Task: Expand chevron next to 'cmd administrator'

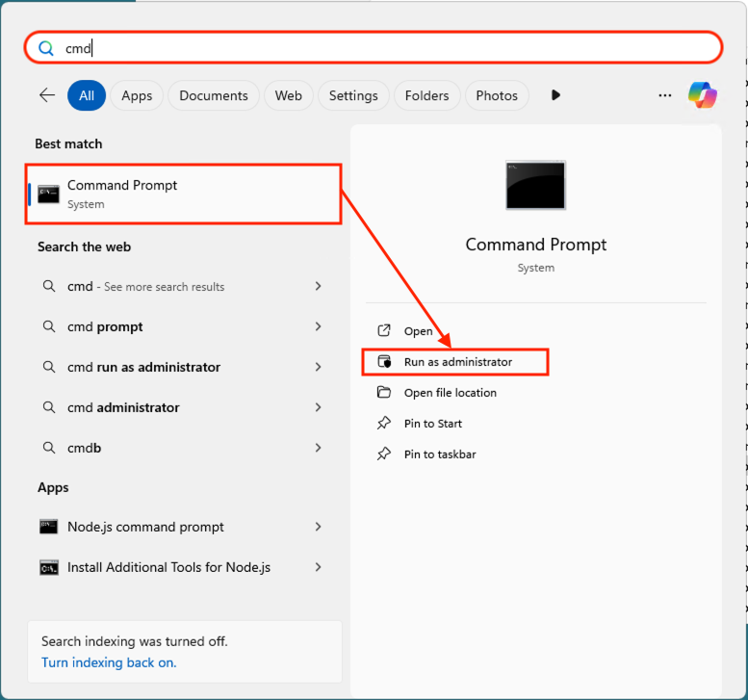Action: click(319, 407)
